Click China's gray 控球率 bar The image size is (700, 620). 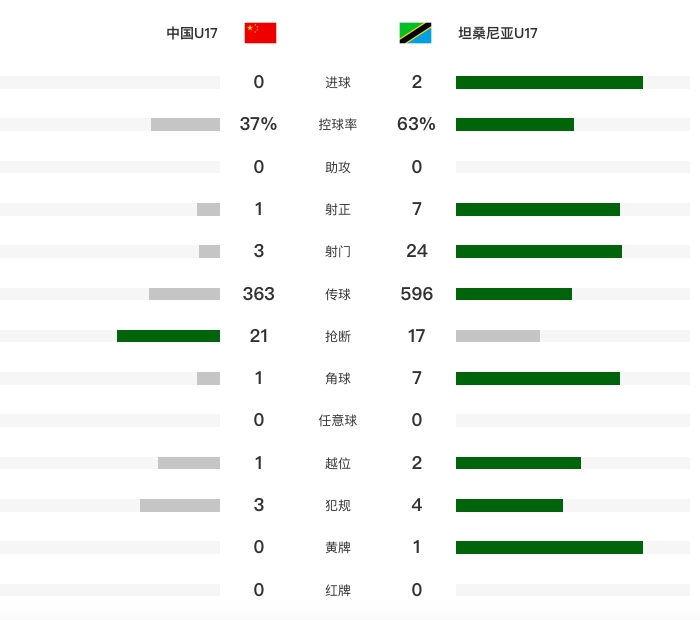(185, 125)
